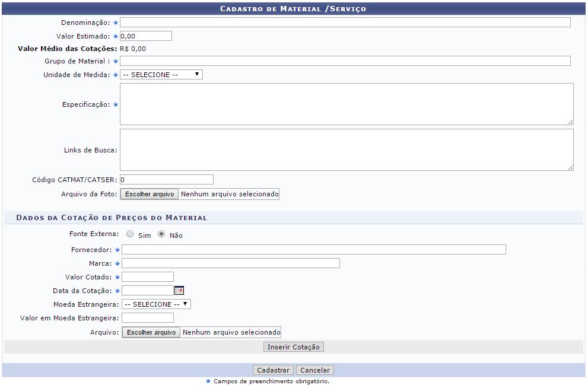Click the Cadastrar button
Screen dimensions: 588x388
[273, 370]
